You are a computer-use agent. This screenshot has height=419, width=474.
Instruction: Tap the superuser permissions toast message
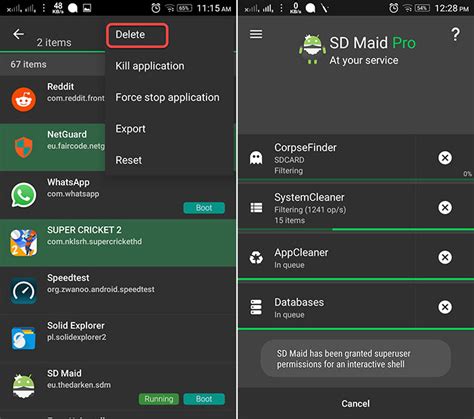(356, 359)
